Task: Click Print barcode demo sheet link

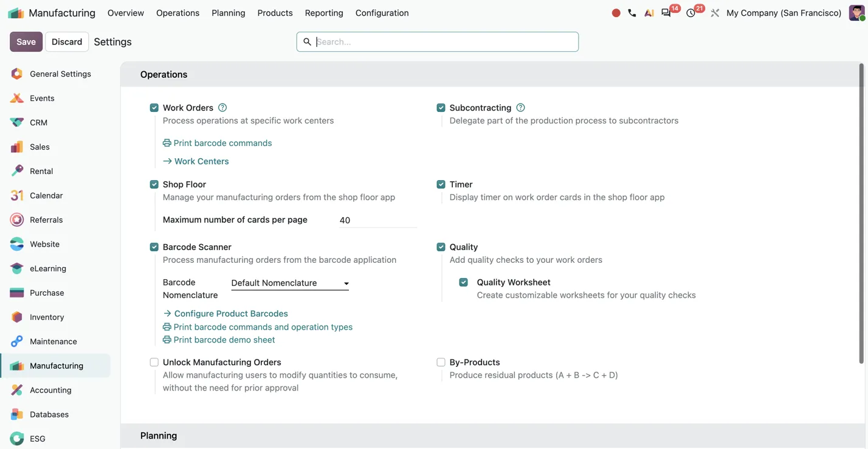Action: click(x=219, y=339)
